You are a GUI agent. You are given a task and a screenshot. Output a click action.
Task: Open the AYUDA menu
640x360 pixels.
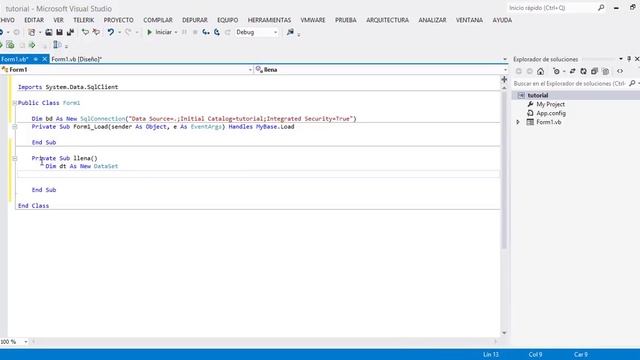[x=502, y=20]
